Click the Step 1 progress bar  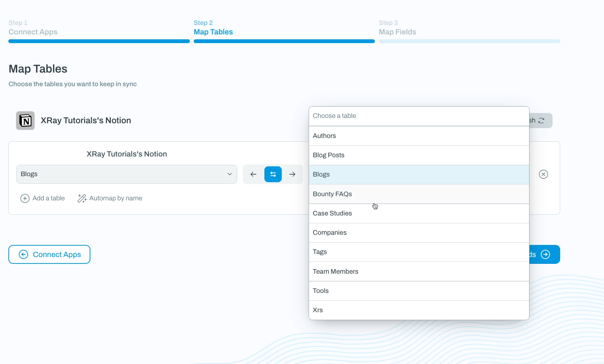pos(99,41)
